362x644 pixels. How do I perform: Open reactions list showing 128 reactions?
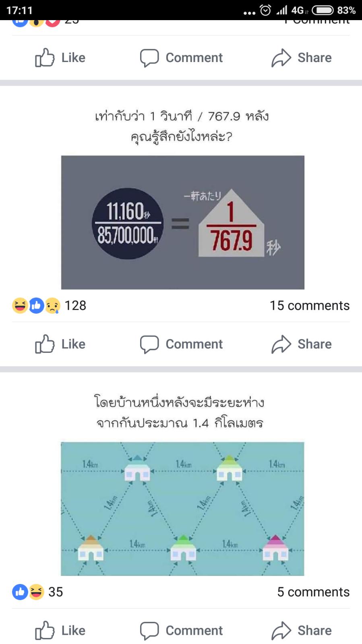pyautogui.click(x=49, y=306)
